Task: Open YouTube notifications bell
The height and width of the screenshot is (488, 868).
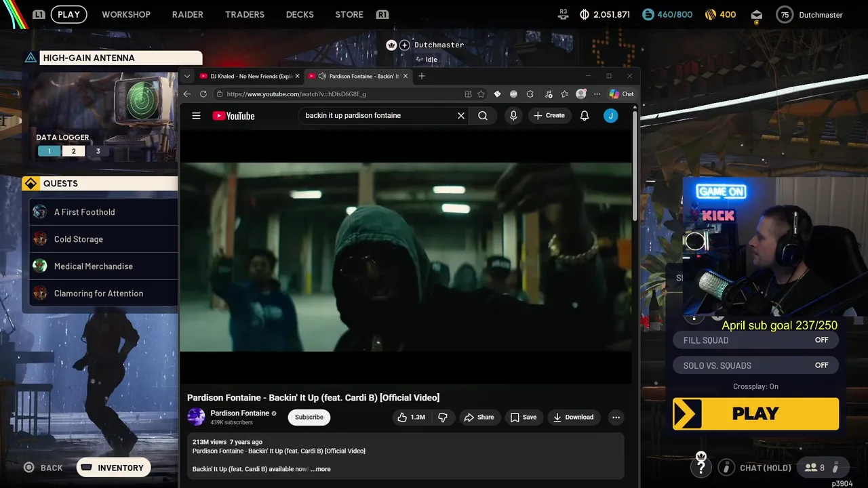Action: (585, 116)
